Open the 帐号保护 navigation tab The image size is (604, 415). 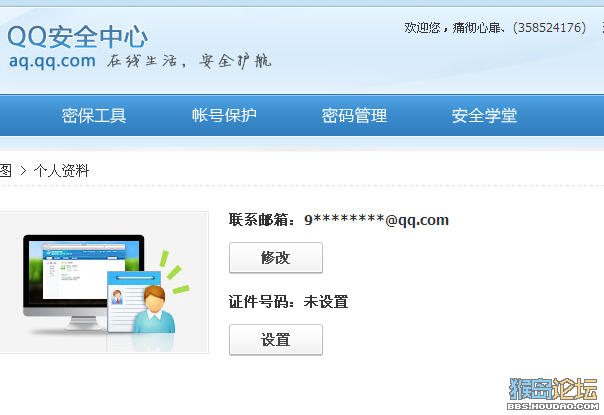(x=224, y=116)
